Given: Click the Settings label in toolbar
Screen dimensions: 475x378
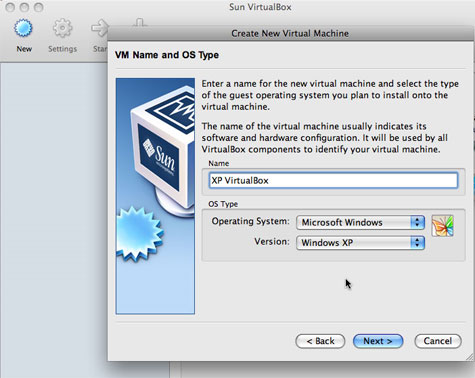Looking at the screenshot, I should coord(62,49).
